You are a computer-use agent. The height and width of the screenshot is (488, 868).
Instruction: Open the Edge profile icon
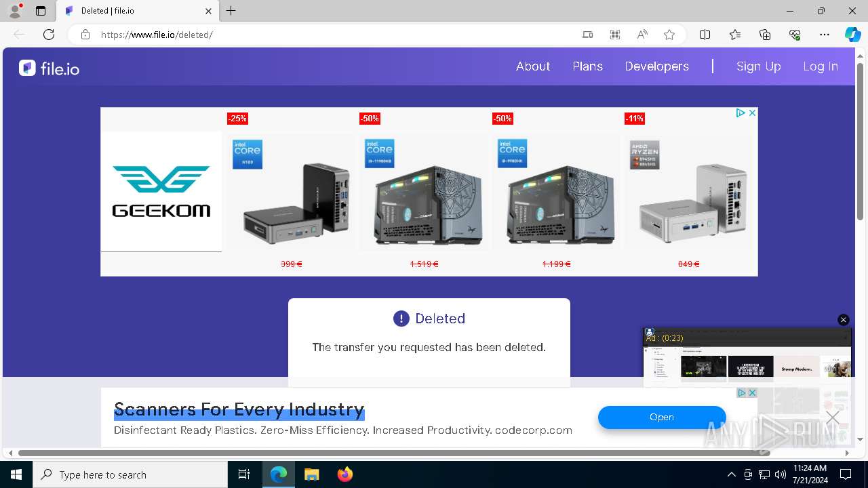coord(15,11)
